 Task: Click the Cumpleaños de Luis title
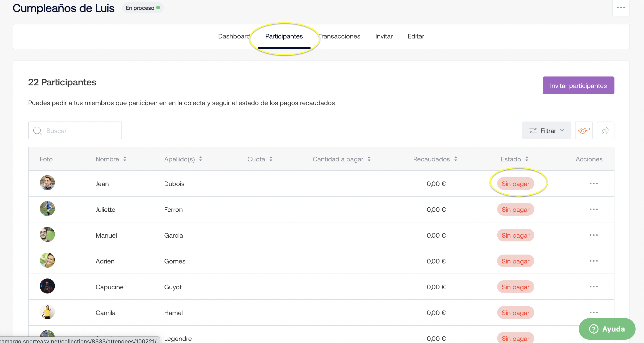pyautogui.click(x=64, y=8)
